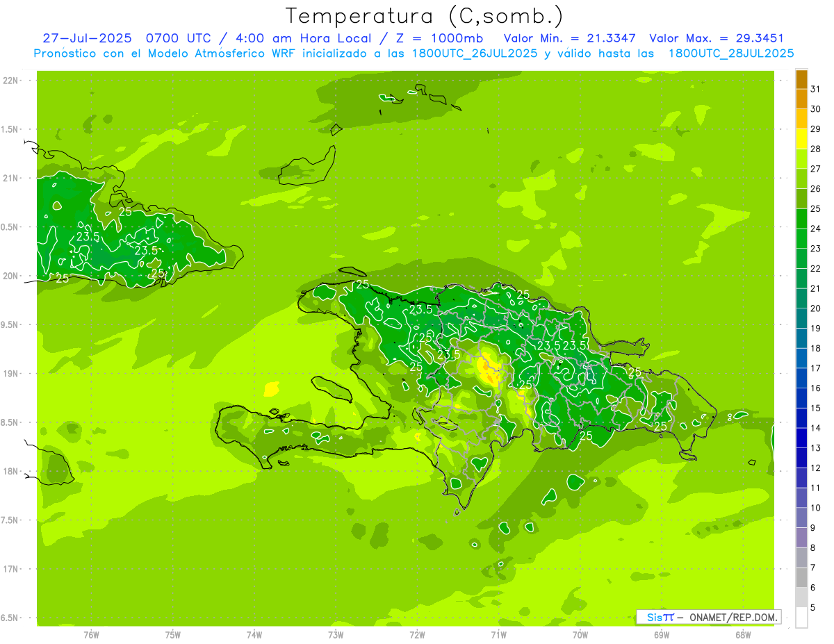Pick the purple legend swatch between 8 and 9
Image resolution: width=834 pixels, height=644 pixels.
point(802,538)
